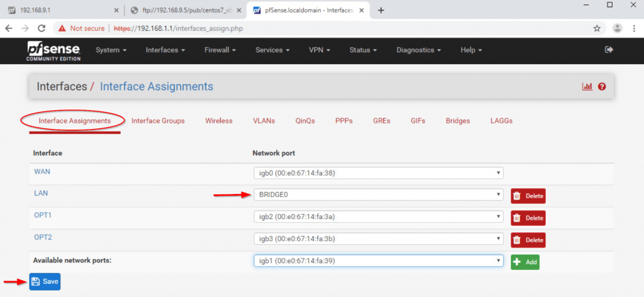
Task: Switch to the VLANs tab
Action: pyautogui.click(x=264, y=121)
